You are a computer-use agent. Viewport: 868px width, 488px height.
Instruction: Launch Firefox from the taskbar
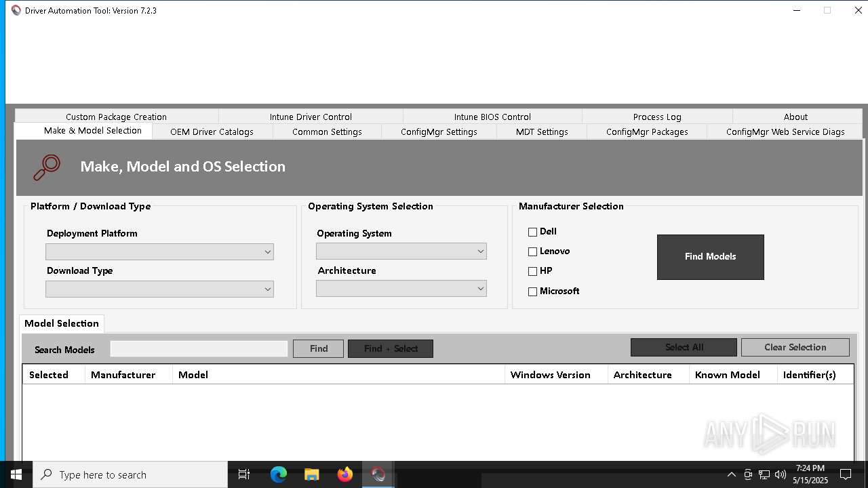pyautogui.click(x=345, y=474)
